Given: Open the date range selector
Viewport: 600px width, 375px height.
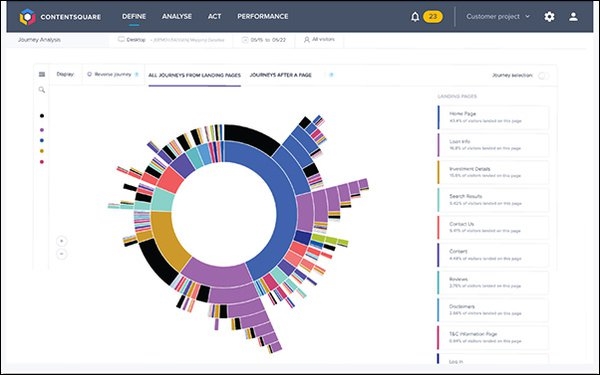Looking at the screenshot, I should 264,40.
